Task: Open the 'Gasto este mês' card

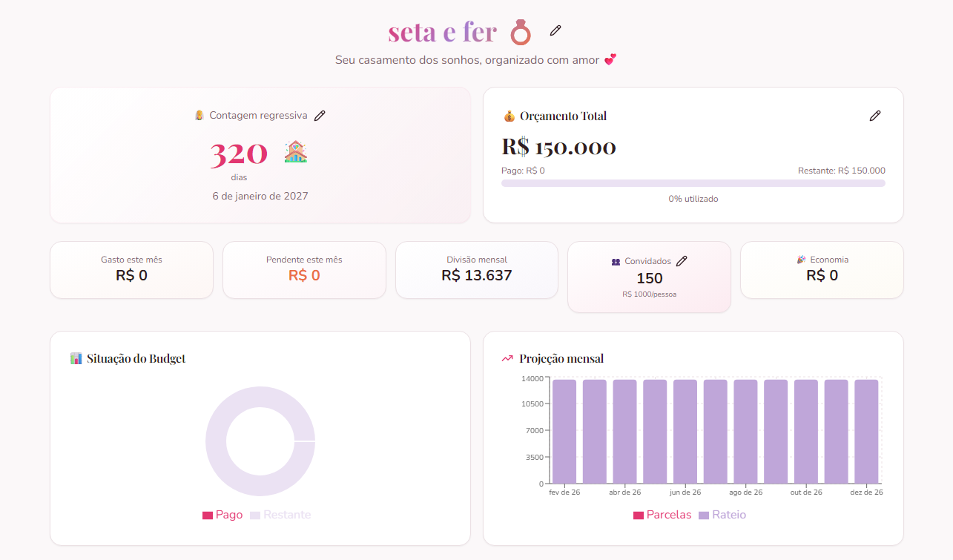Action: click(x=131, y=269)
